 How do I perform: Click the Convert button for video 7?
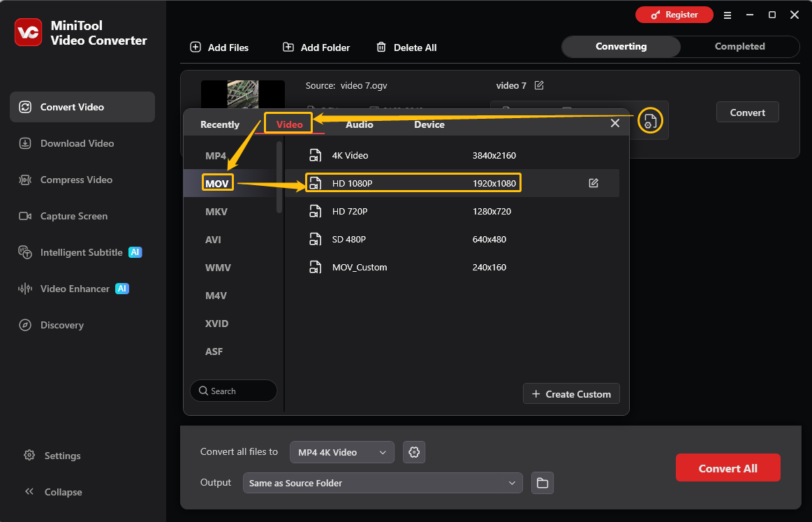click(747, 112)
